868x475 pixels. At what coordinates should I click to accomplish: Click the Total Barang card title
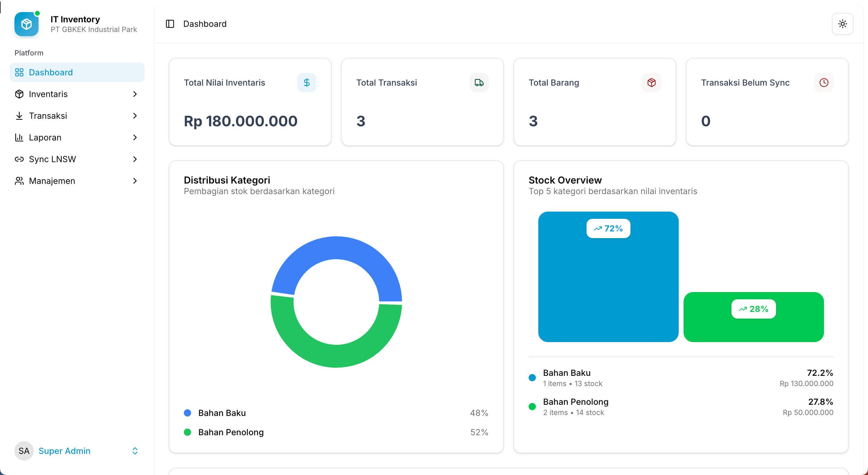click(x=554, y=83)
